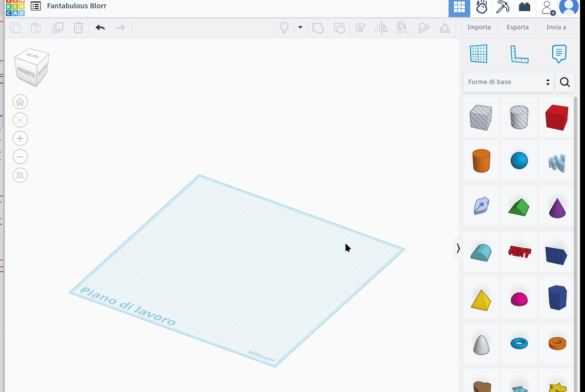Click the Paste clipboard icon
The image size is (585, 392).
click(x=36, y=27)
